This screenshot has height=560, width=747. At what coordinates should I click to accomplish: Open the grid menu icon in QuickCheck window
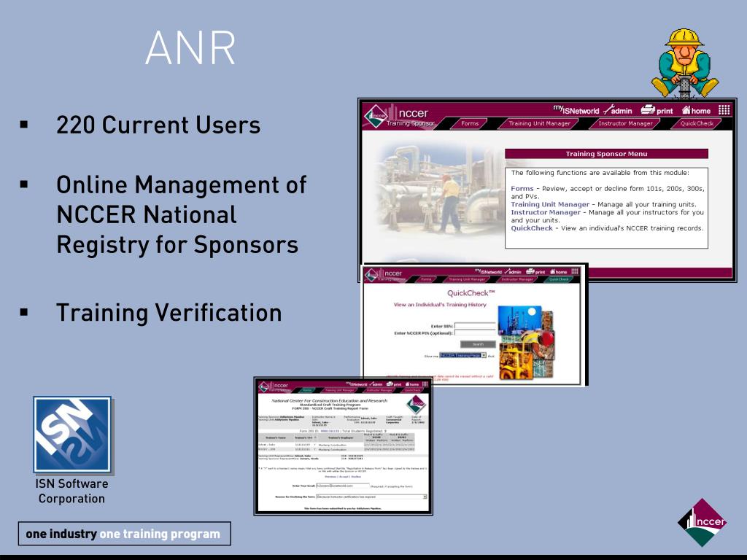(x=575, y=271)
